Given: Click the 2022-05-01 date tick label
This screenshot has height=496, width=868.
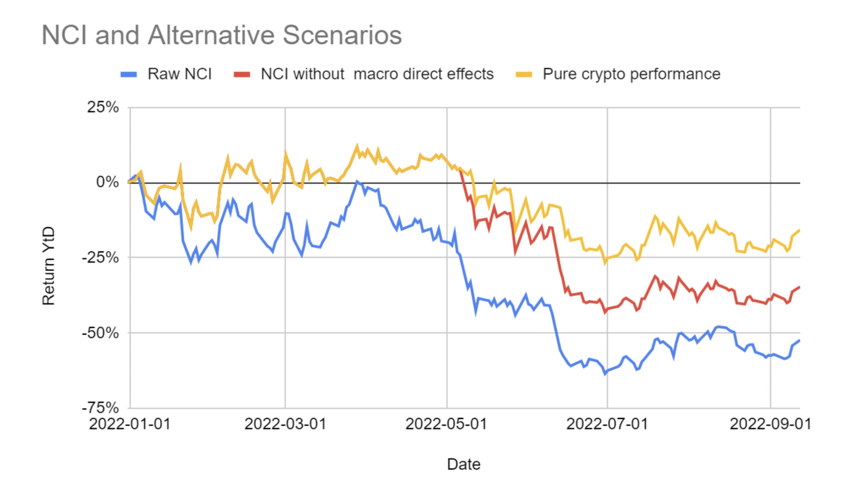Looking at the screenshot, I should pyautogui.click(x=446, y=424).
